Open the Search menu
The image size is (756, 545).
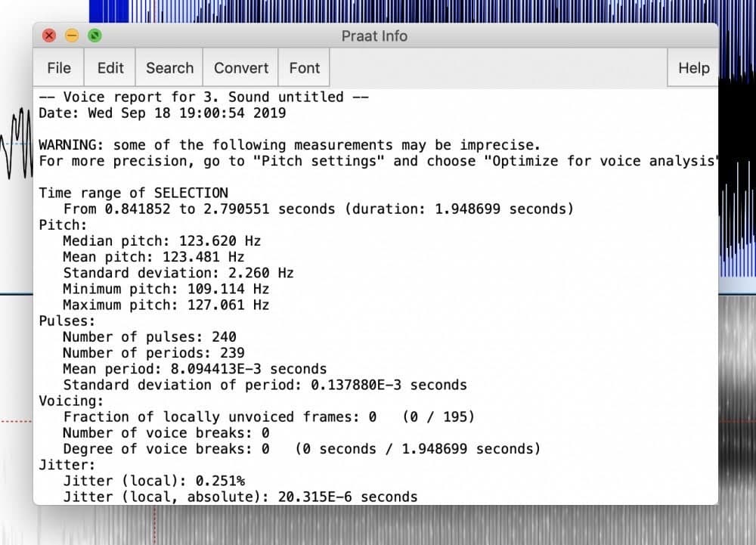pyautogui.click(x=169, y=68)
